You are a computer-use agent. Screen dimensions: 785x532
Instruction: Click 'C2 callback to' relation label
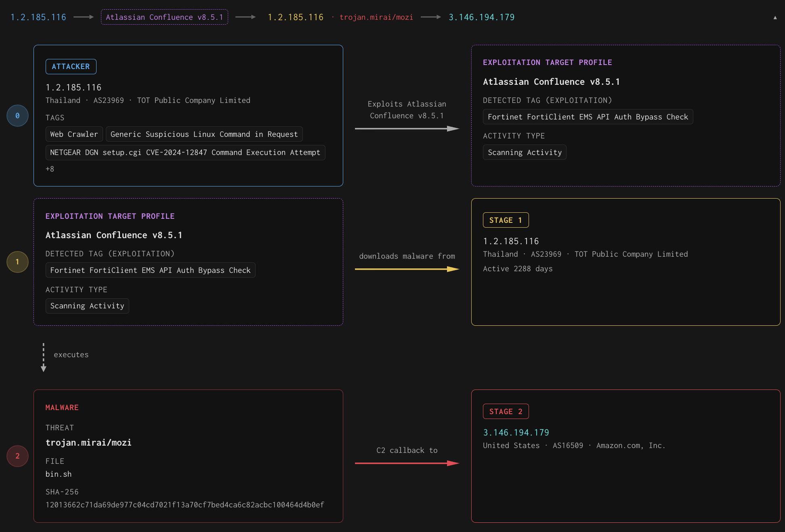click(407, 450)
